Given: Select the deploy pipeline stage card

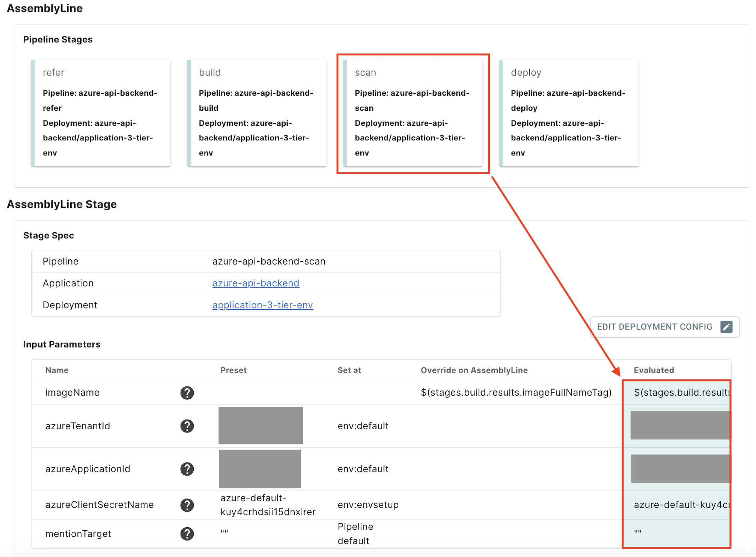Looking at the screenshot, I should click(569, 113).
